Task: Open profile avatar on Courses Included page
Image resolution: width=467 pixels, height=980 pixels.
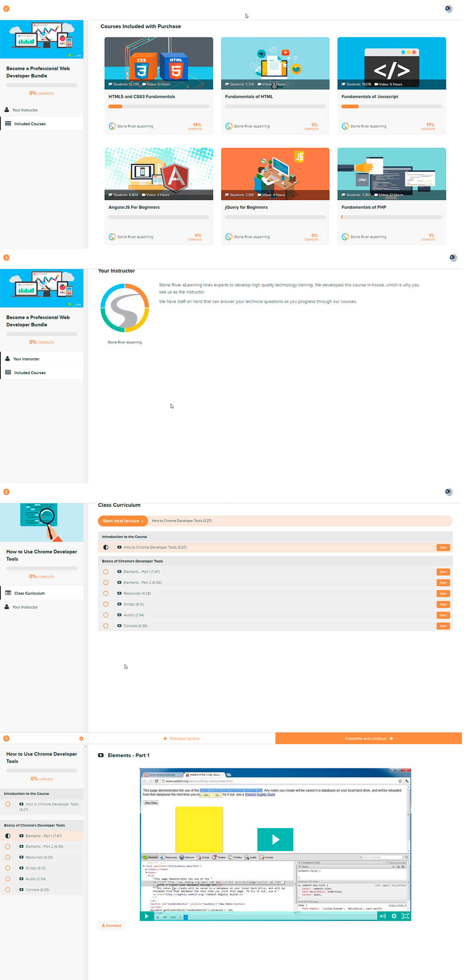Action: coord(449,9)
